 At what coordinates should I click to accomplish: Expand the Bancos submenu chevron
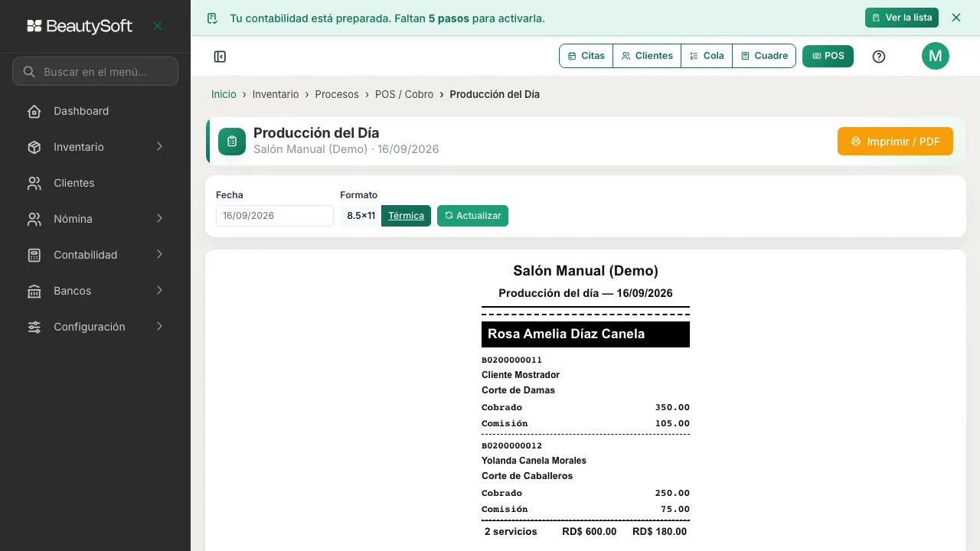tap(159, 291)
